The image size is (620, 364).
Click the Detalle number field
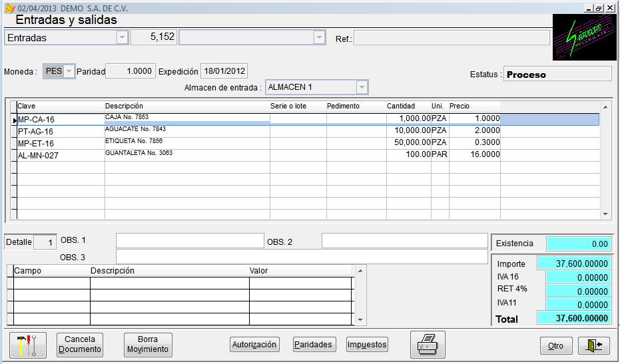tap(45, 242)
